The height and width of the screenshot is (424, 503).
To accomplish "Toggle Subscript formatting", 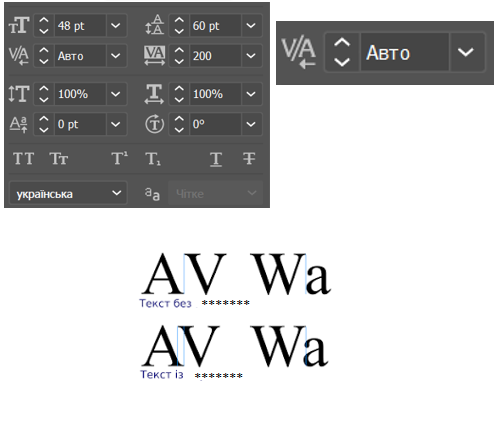I will (153, 159).
